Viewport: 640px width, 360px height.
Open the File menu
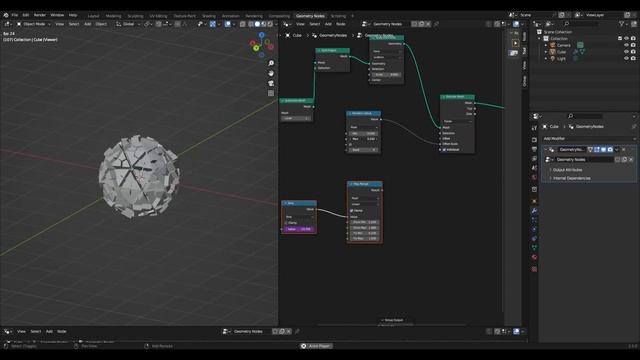[15, 15]
